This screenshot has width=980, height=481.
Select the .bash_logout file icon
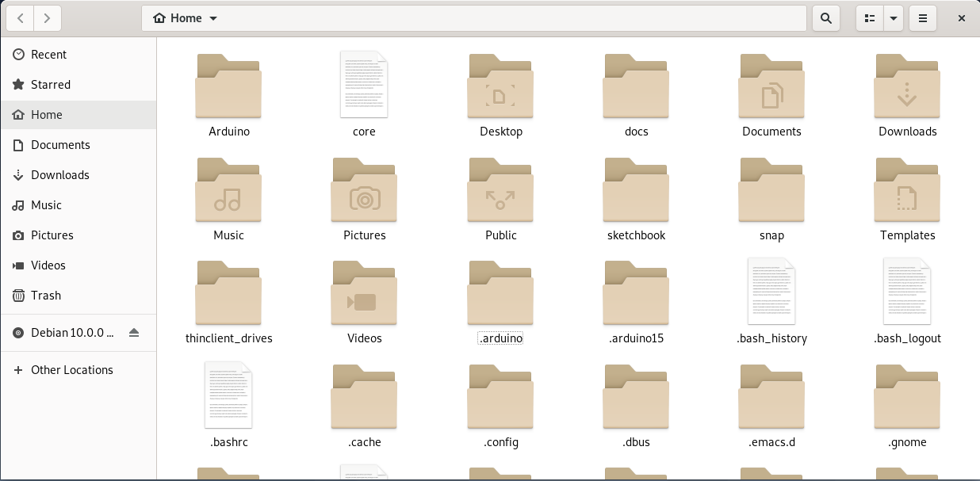907,291
